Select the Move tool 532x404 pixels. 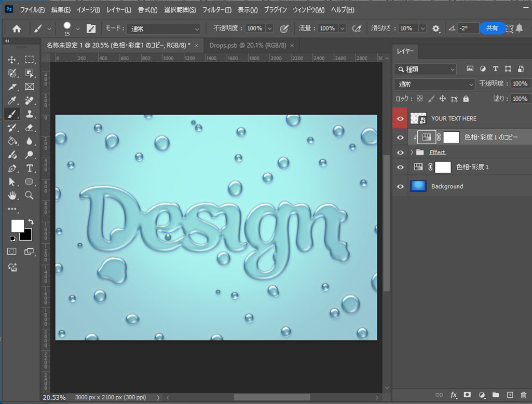pos(12,60)
